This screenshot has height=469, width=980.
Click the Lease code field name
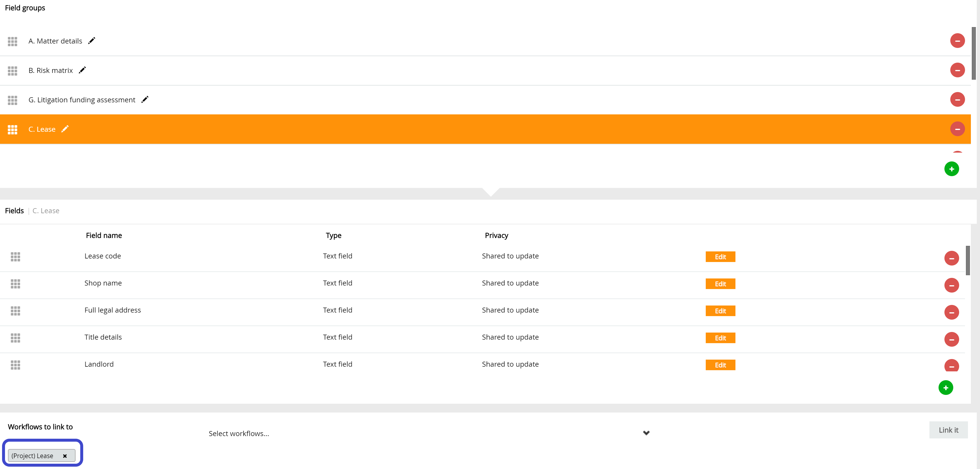coord(103,256)
